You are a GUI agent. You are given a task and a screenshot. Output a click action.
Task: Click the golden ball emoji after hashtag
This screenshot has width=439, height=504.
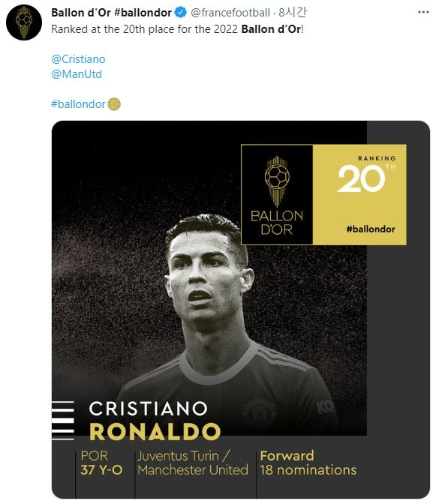[x=114, y=104]
